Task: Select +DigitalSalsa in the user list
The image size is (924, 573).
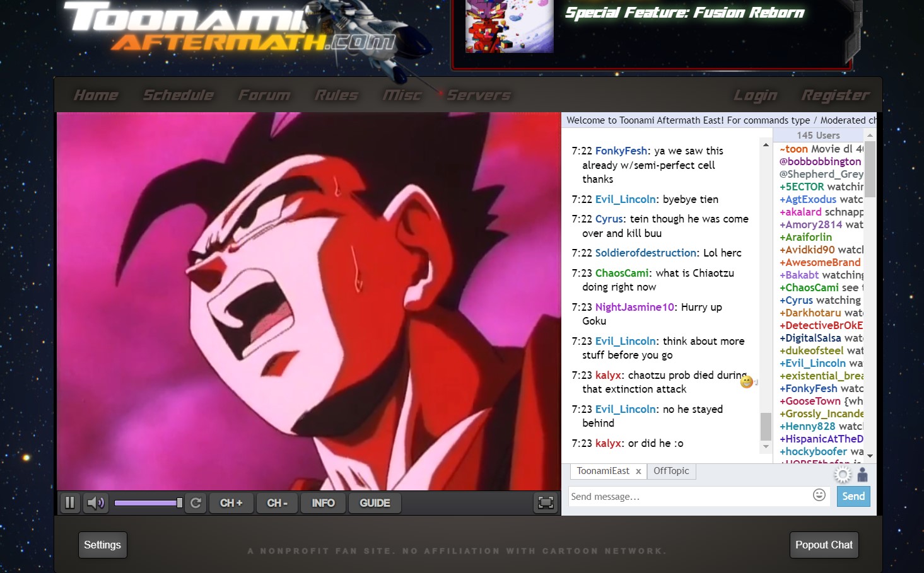Action: [810, 338]
